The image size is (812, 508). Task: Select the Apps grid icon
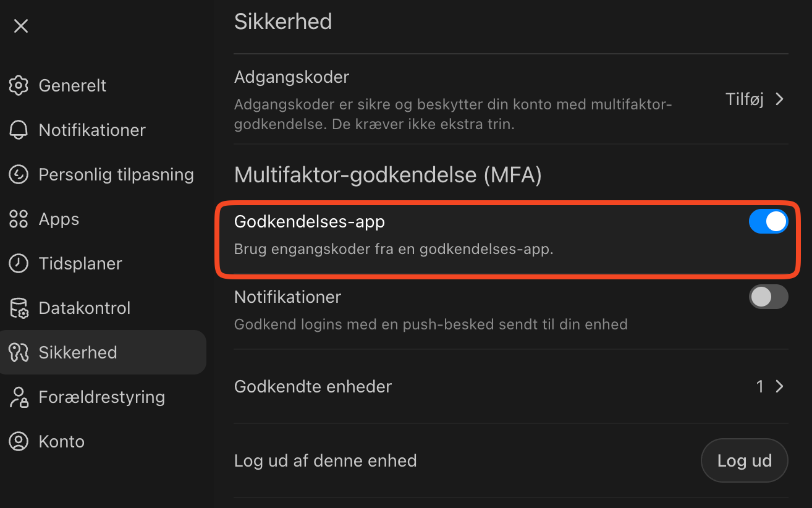19,219
